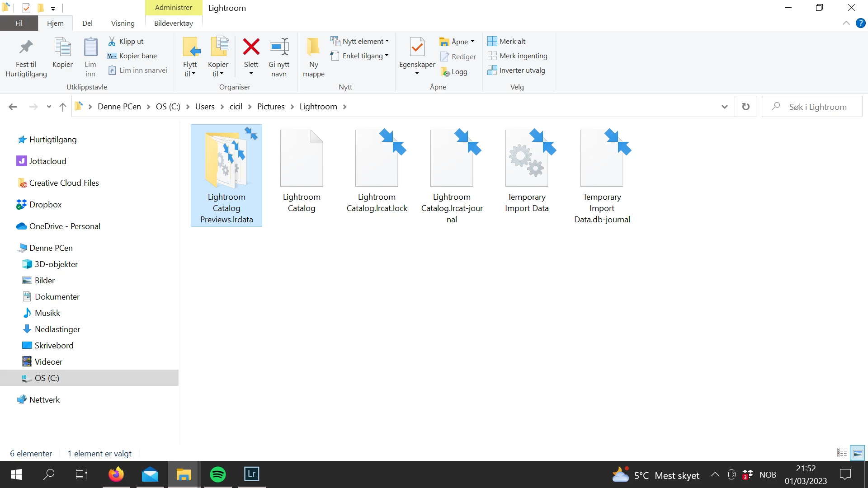Open the Visning ribbon tab
This screenshot has width=868, height=488.
[123, 23]
